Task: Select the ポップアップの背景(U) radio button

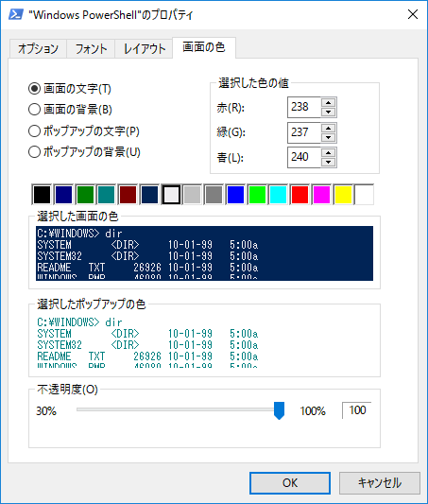Action: click(84, 151)
